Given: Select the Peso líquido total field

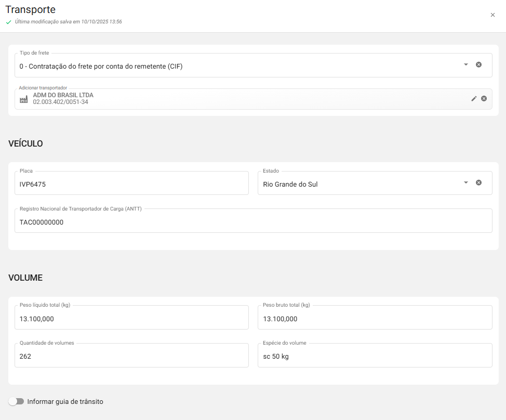Looking at the screenshot, I should pyautogui.click(x=131, y=319).
